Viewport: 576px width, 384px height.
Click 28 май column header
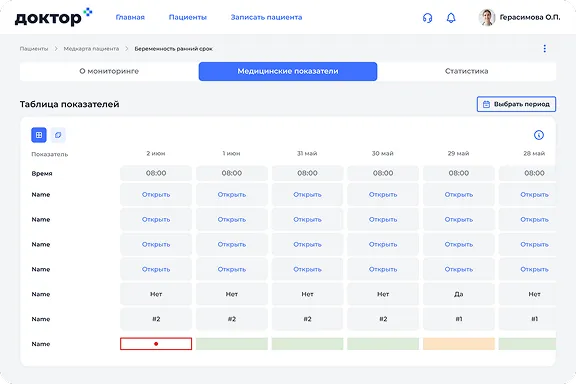point(534,153)
